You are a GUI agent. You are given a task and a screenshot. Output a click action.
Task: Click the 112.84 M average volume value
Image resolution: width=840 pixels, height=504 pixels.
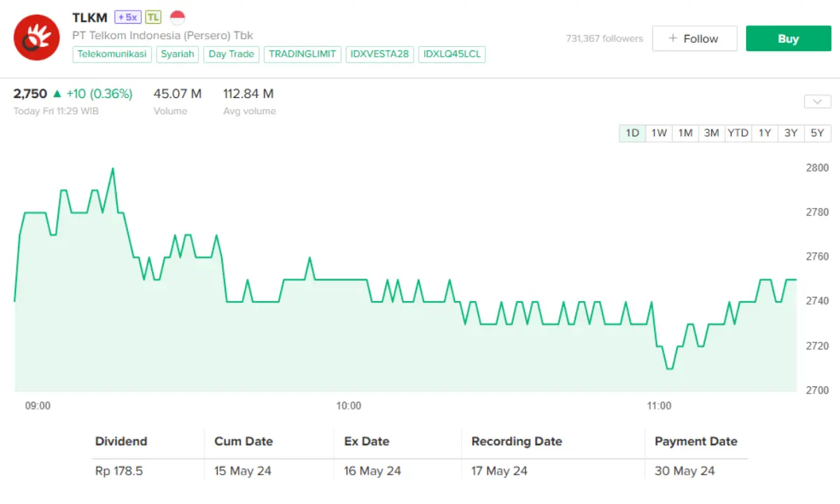(x=248, y=94)
